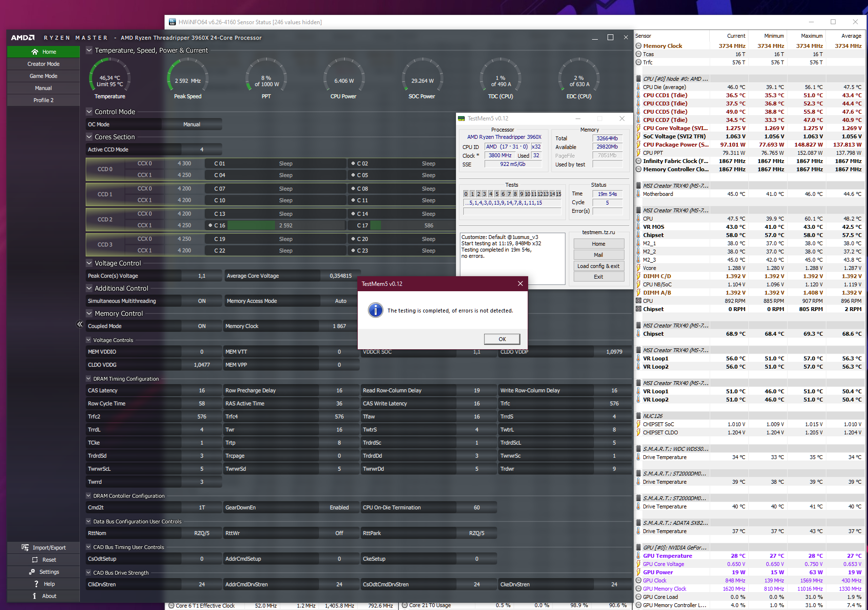
Task: Click the HWiNFO64 title bar icon
Action: (x=172, y=22)
